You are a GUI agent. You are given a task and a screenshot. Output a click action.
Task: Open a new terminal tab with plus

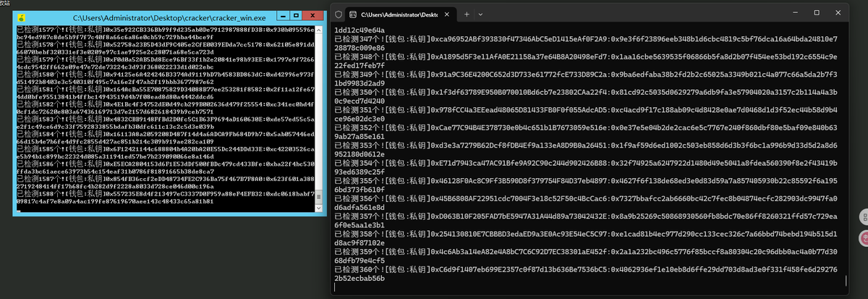pyautogui.click(x=467, y=14)
